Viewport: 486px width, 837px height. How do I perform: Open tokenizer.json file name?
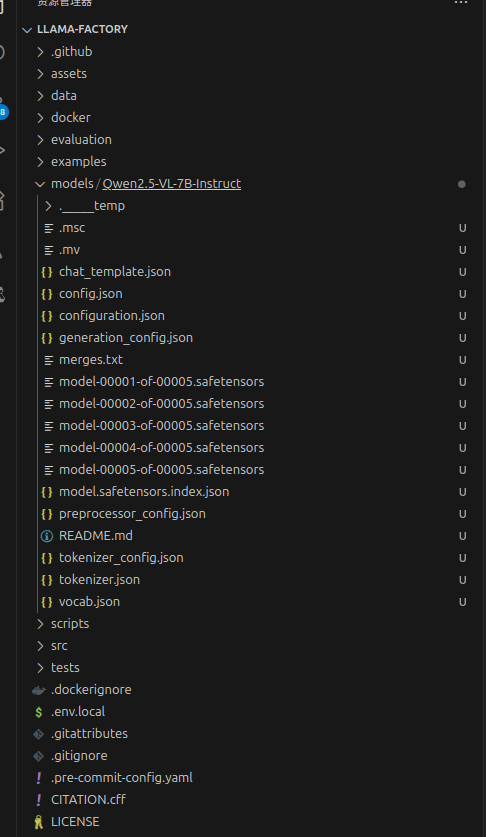[x=99, y=580]
